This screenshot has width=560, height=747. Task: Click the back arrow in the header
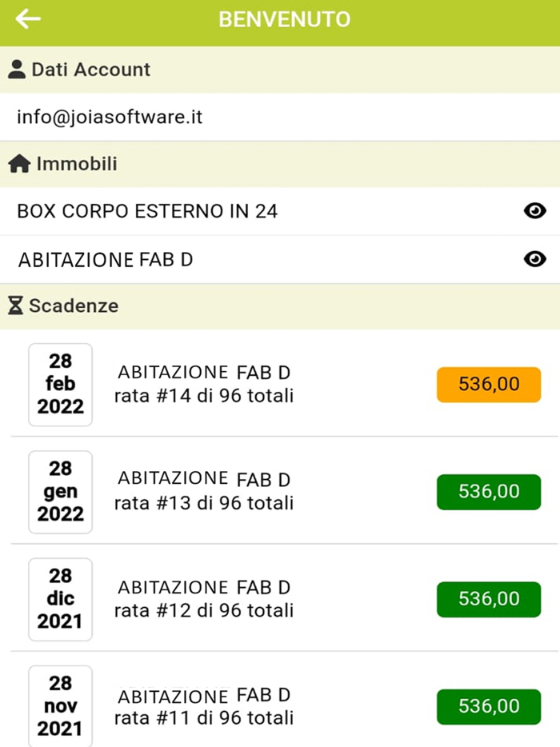tap(29, 18)
